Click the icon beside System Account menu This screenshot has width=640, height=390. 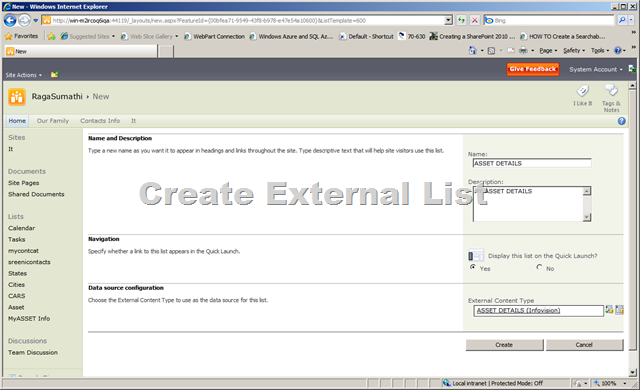tap(632, 69)
